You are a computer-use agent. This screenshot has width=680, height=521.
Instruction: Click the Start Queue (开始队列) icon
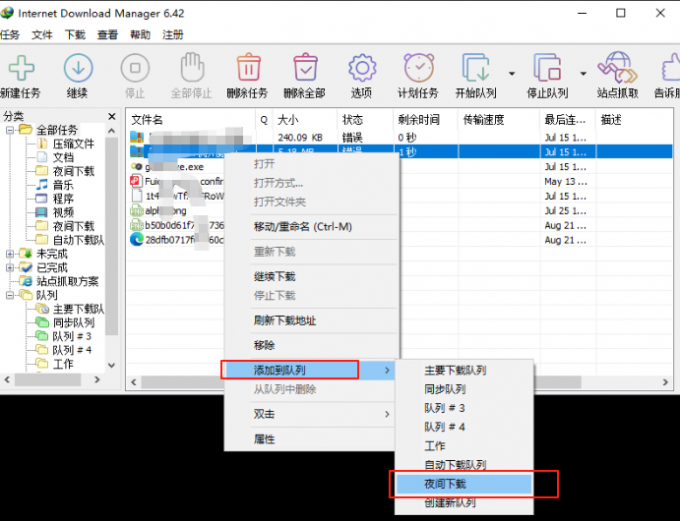[x=475, y=68]
